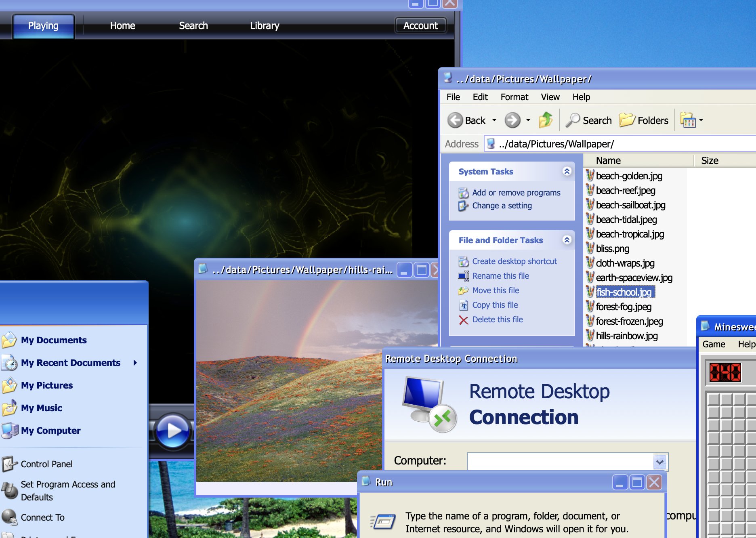Click the Up folder icon
756x538 pixels.
[546, 120]
